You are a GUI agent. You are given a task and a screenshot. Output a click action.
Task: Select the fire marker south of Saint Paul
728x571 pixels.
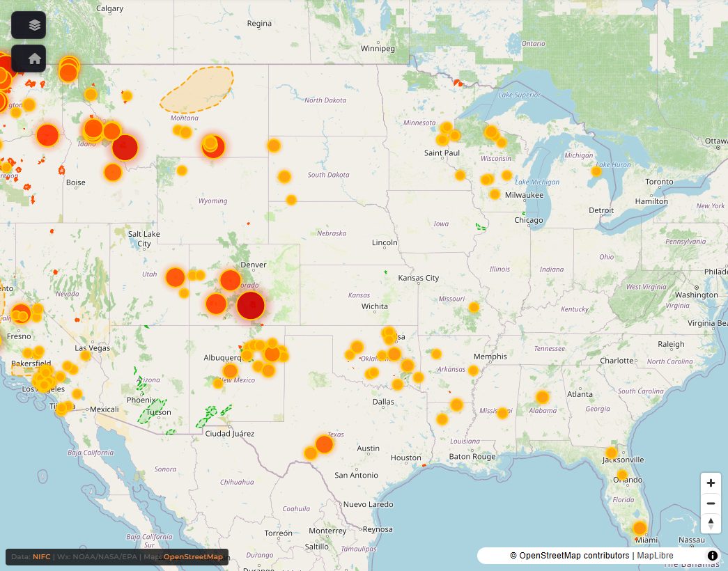[x=460, y=175]
